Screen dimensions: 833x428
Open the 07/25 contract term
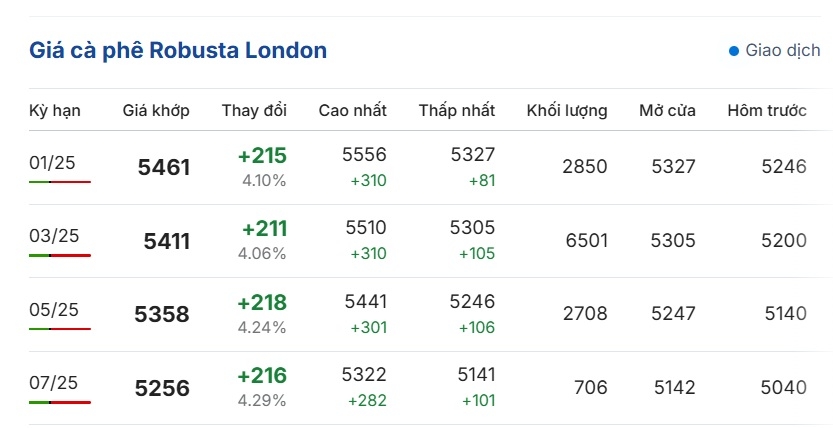[x=53, y=383]
